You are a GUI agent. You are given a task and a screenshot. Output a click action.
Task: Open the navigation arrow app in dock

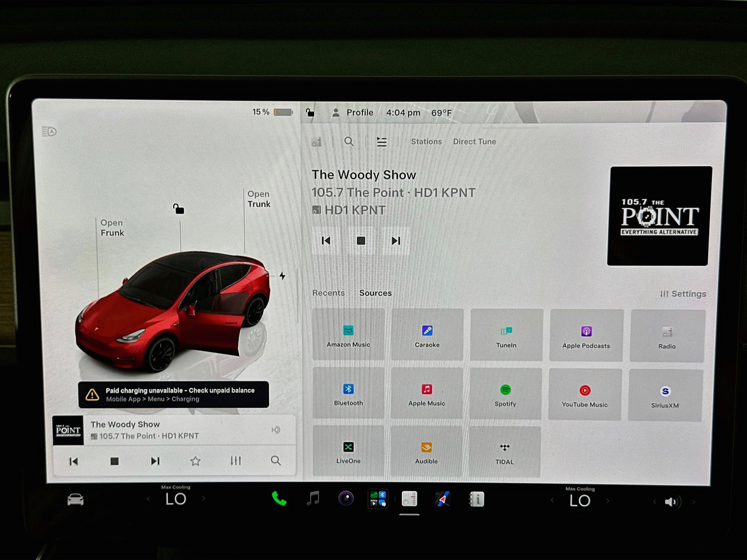(x=442, y=499)
